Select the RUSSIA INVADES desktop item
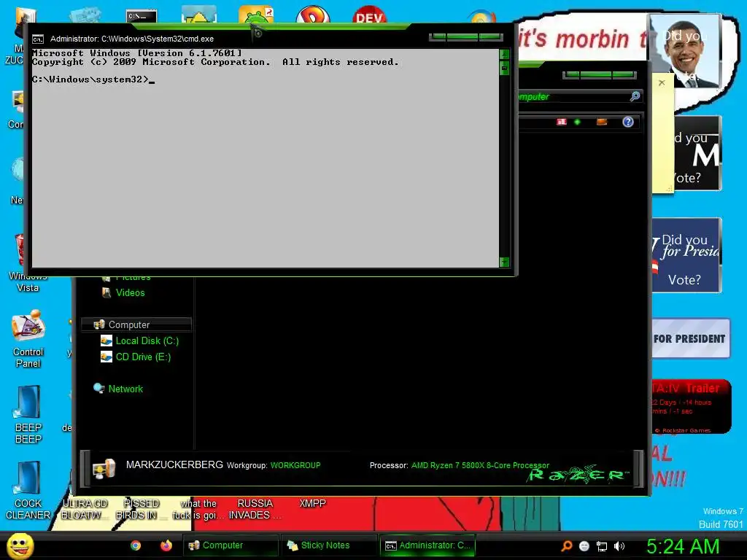This screenshot has height=560, width=747. (255, 509)
